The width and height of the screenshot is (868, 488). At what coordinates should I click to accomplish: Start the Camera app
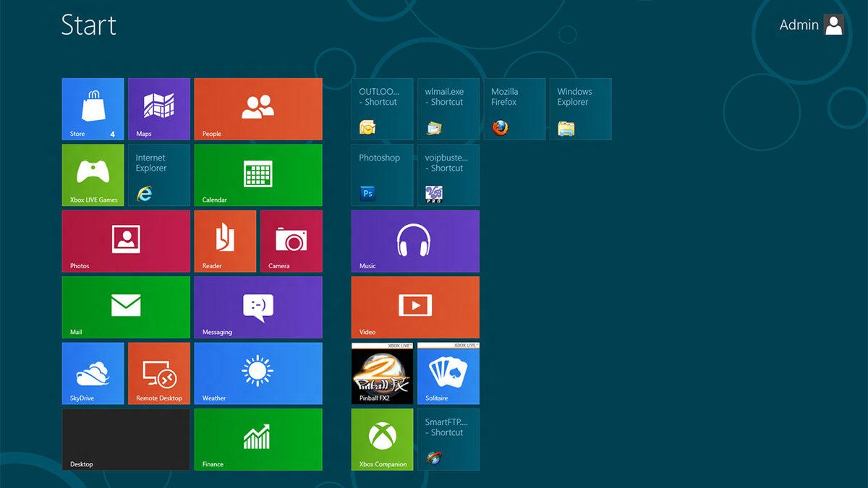(x=291, y=241)
